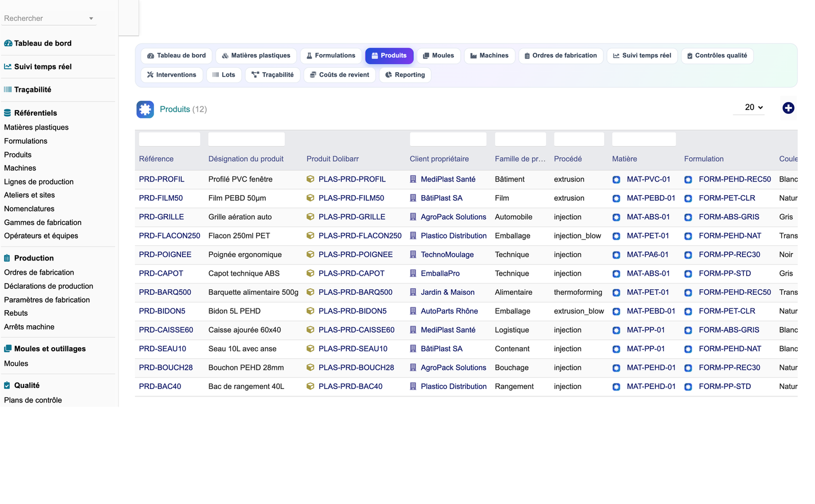The image size is (815, 504).
Task: Click the Référentiels database icon in sidebar
Action: 7,113
